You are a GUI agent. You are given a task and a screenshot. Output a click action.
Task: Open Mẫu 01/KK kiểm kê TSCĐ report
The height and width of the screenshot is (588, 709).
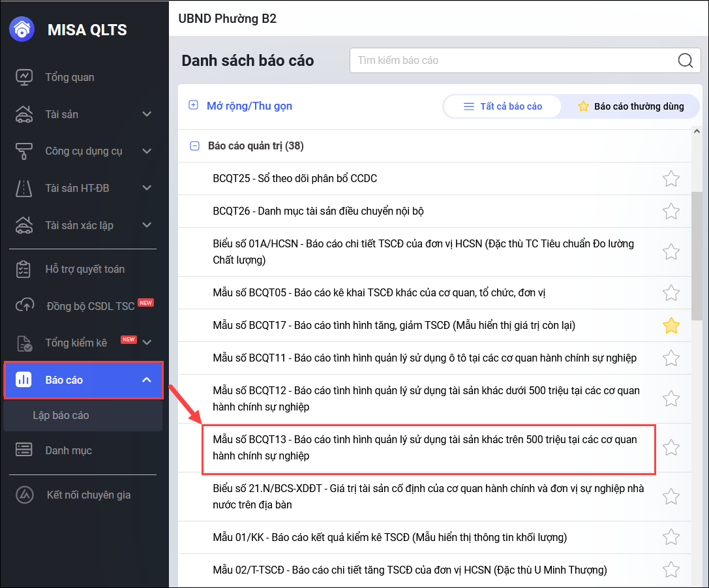(x=390, y=537)
